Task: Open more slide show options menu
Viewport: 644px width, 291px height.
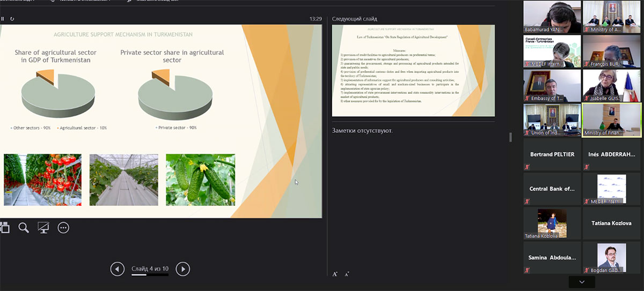Action: 63,228
